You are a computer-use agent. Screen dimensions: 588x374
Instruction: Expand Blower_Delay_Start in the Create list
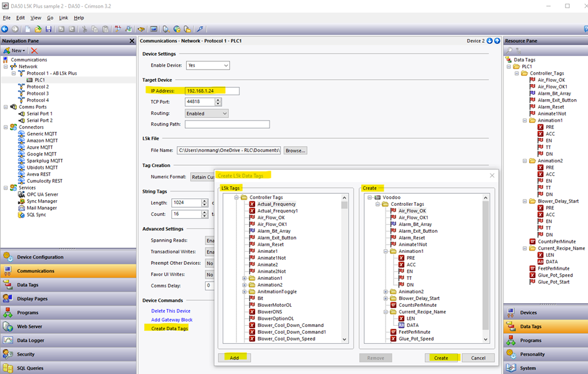tap(386, 299)
